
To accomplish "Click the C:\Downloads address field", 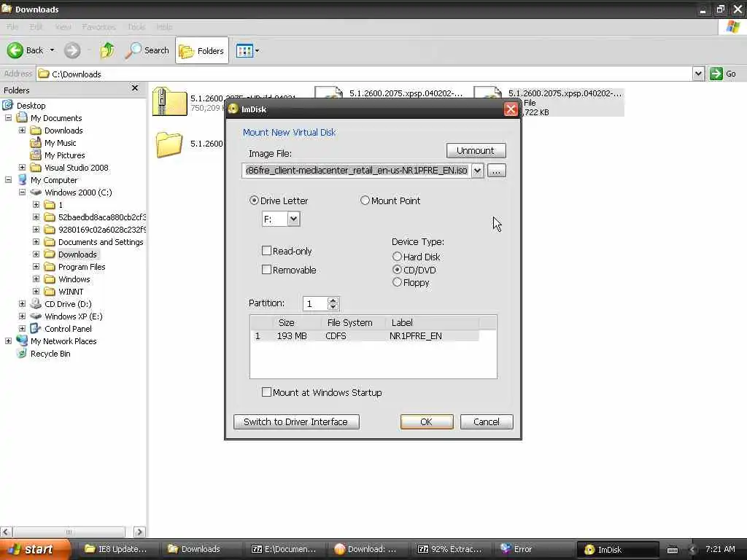I will coord(365,74).
